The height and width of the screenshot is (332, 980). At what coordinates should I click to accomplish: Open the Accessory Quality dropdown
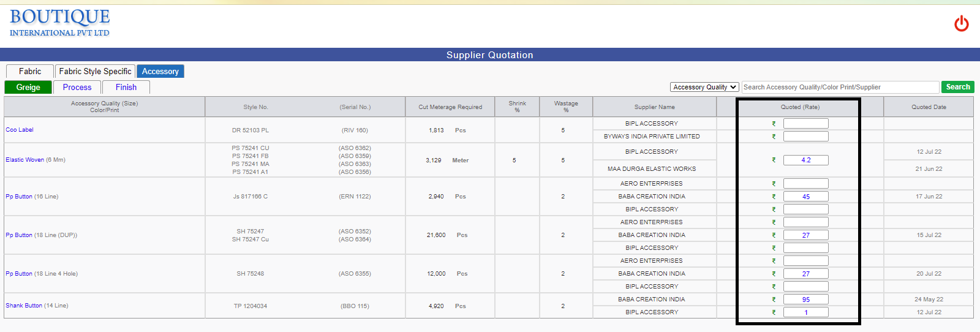point(704,87)
